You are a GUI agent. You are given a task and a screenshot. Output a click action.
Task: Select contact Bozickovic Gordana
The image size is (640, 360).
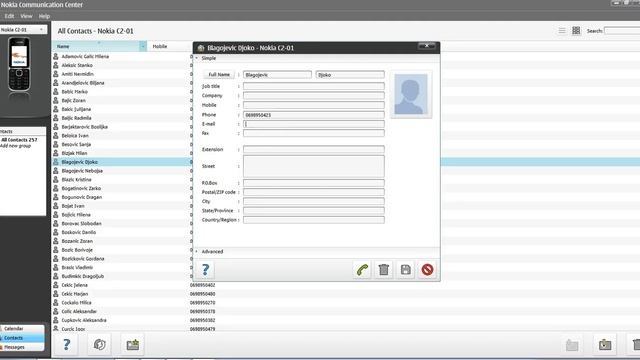pyautogui.click(x=83, y=259)
